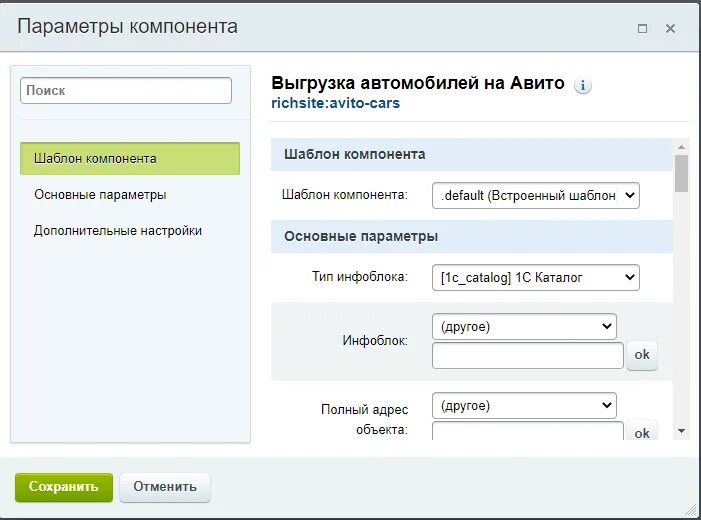Open the component template dropdown

[536, 195]
